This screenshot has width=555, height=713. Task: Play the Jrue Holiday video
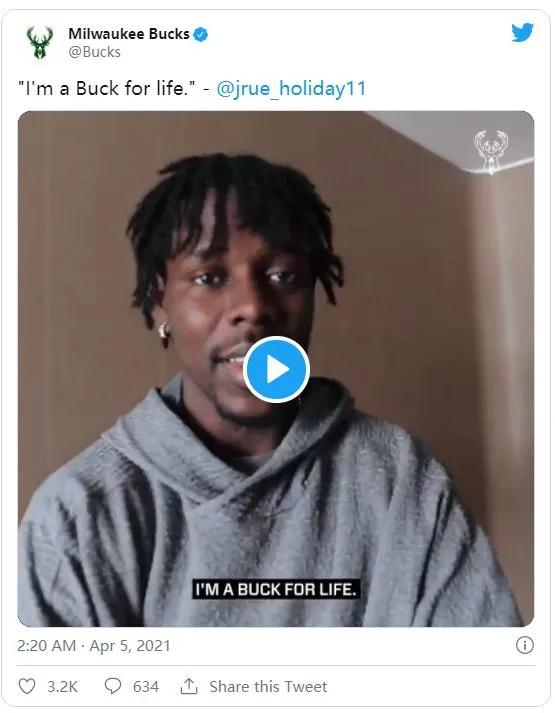click(x=276, y=370)
